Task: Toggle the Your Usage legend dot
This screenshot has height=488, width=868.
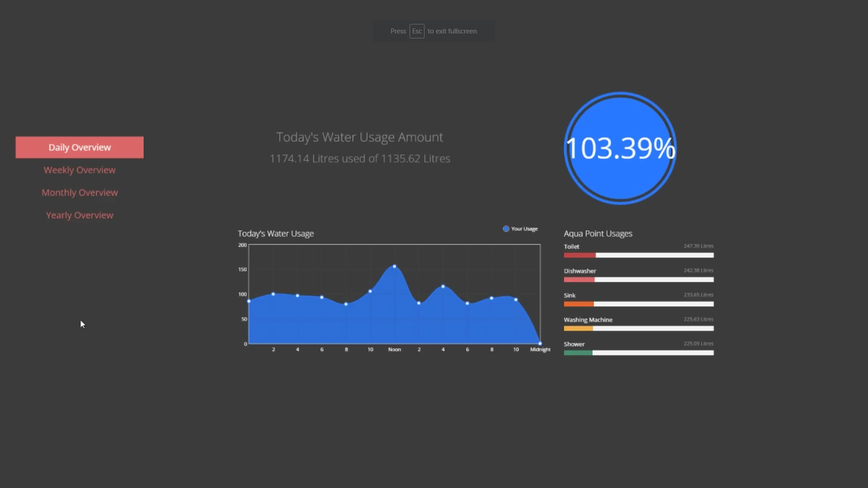Action: [506, 229]
